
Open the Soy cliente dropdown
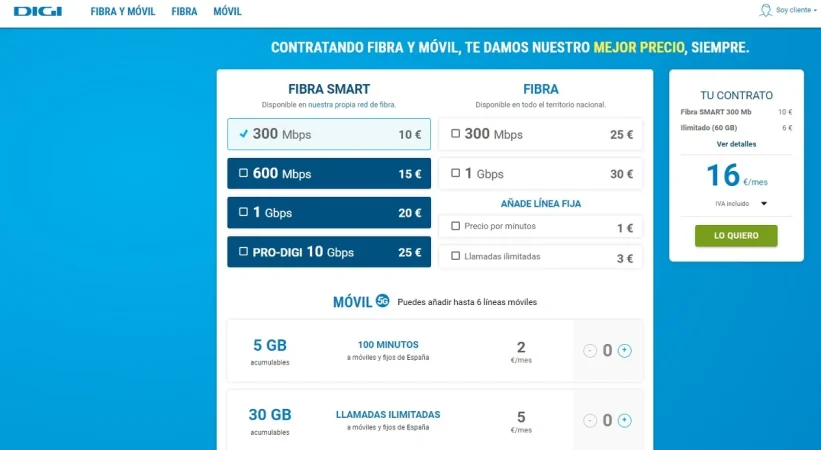point(796,11)
